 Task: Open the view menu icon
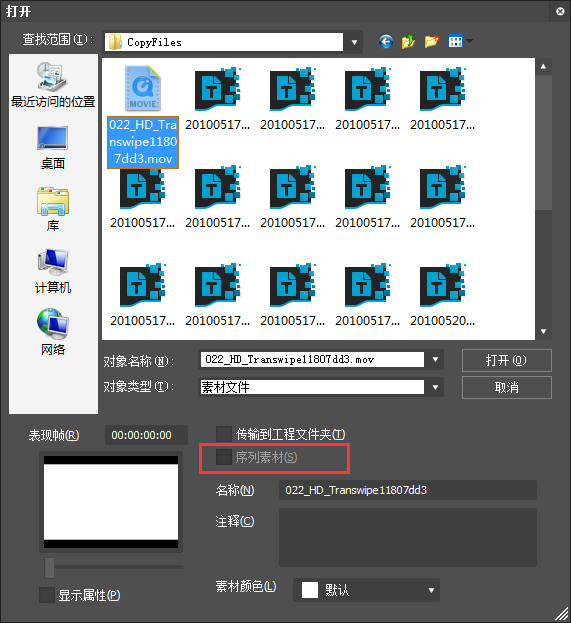[x=455, y=41]
